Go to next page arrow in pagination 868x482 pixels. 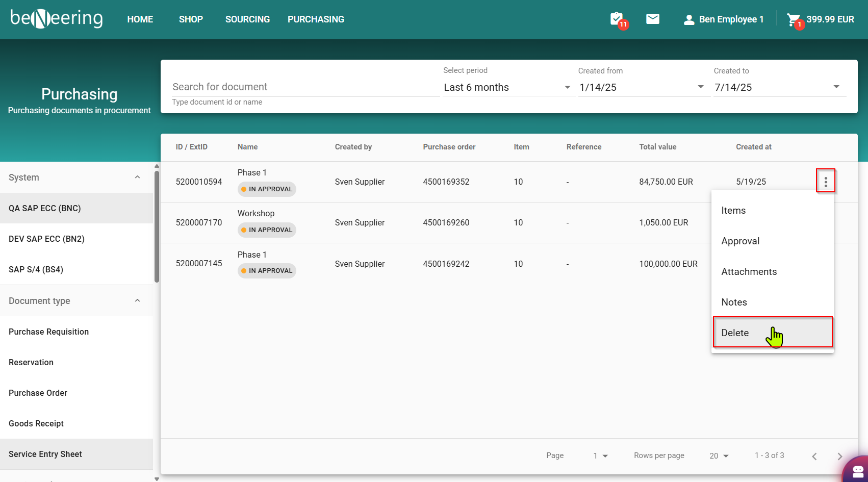tap(839, 456)
